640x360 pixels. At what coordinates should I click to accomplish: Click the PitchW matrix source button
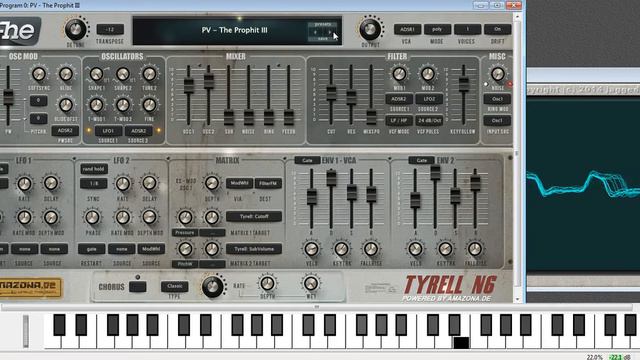coord(184,264)
